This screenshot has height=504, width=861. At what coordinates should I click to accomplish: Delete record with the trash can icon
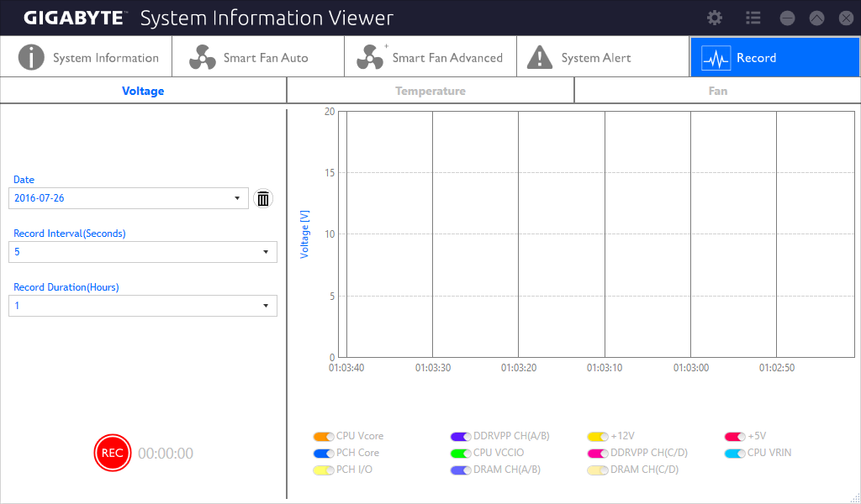(x=263, y=198)
